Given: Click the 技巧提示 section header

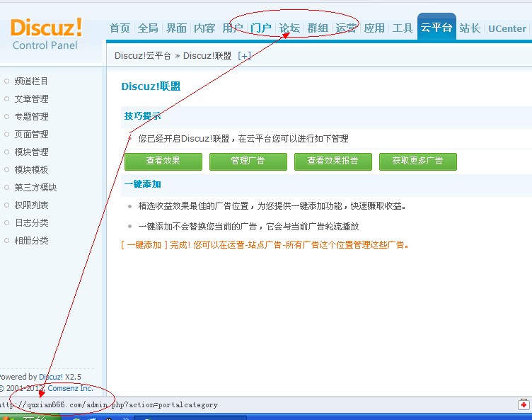Looking at the screenshot, I should pos(142,116).
